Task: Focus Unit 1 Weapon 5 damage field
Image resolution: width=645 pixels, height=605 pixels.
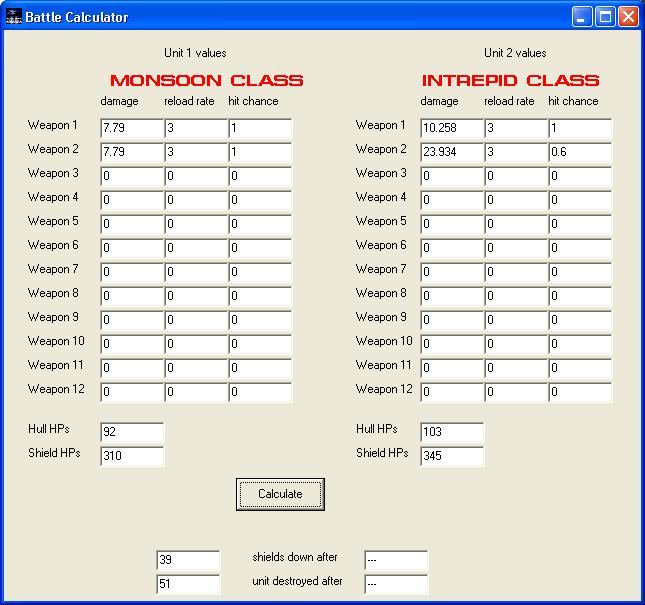Action: (x=132, y=224)
